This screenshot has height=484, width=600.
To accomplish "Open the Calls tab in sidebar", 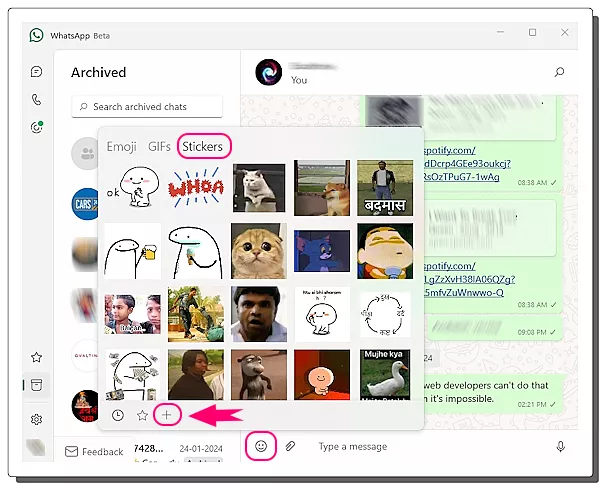I will 36,99.
